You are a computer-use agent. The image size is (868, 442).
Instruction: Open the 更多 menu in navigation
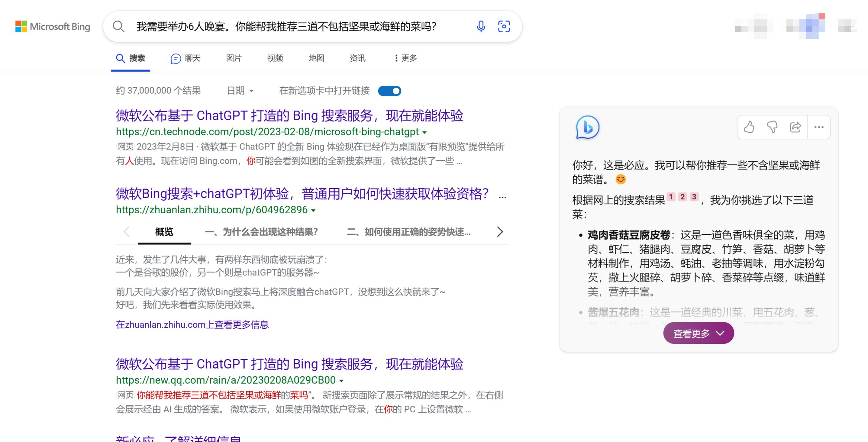tap(406, 58)
